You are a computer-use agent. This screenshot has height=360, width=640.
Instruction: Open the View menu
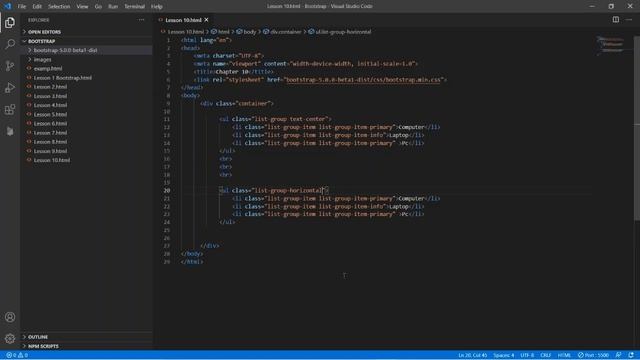click(82, 7)
